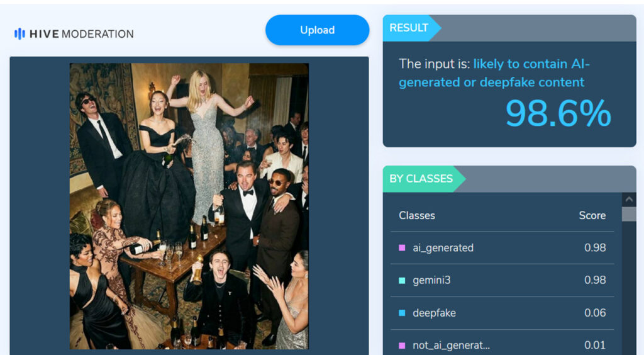644x355 pixels.
Task: Select the truncated not_ai_generat... row
Action: point(502,344)
